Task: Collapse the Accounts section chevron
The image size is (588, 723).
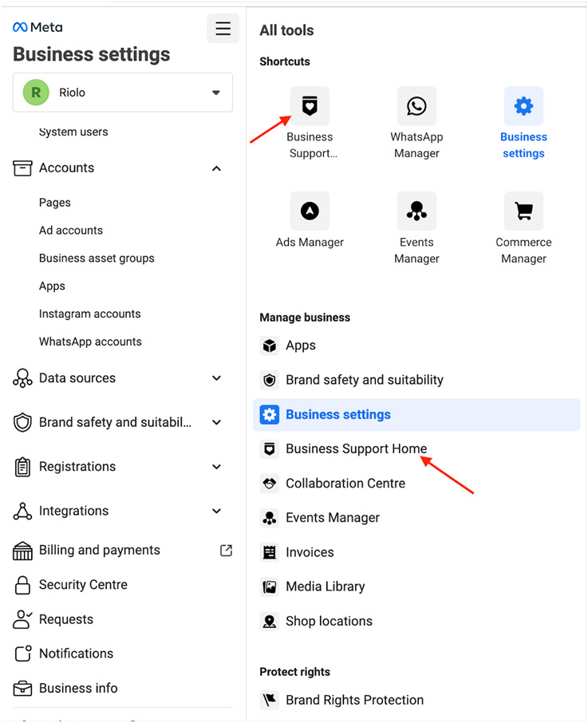Action: [x=216, y=168]
